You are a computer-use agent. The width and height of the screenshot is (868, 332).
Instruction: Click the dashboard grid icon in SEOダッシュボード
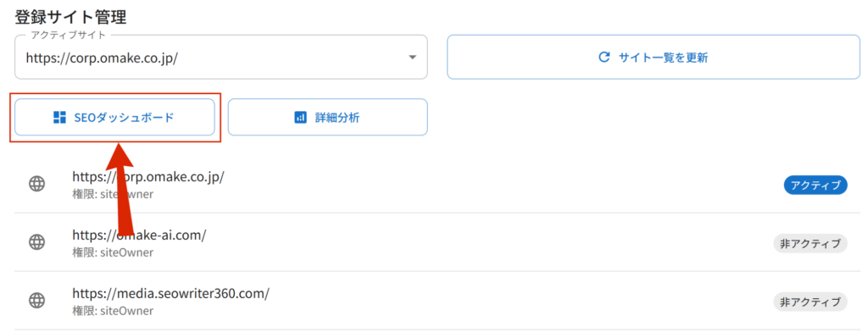59,118
